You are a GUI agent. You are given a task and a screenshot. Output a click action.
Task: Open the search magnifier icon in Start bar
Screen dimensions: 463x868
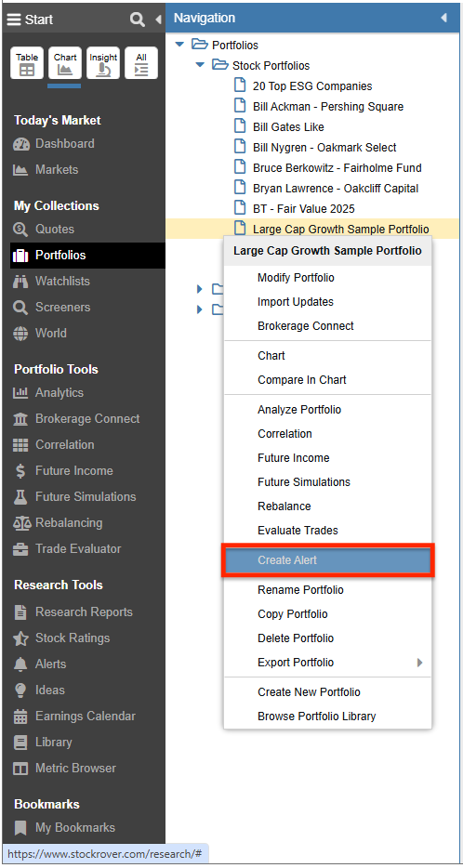point(137,20)
